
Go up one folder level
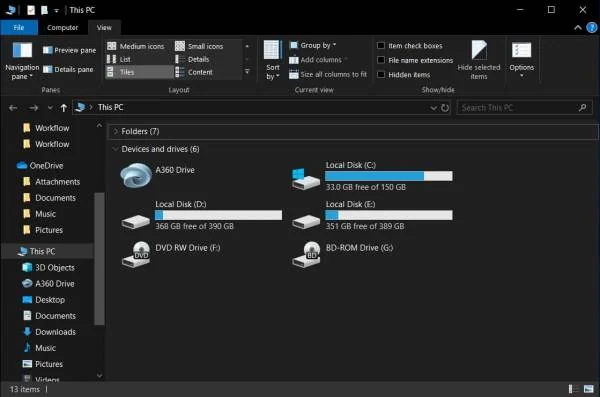tap(64, 108)
